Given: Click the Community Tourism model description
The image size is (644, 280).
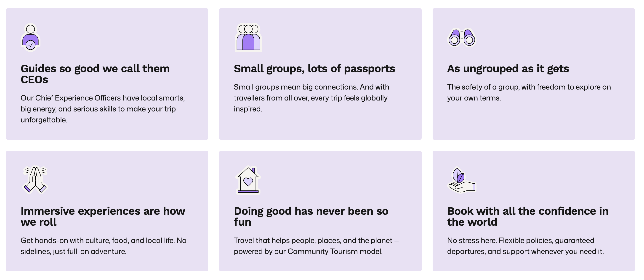Looking at the screenshot, I should click(316, 246).
